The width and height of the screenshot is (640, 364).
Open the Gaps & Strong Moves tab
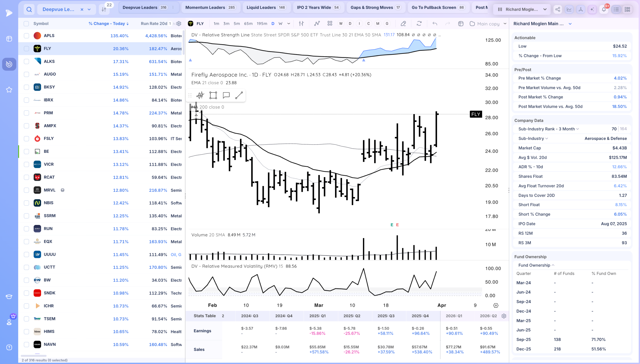[375, 7]
